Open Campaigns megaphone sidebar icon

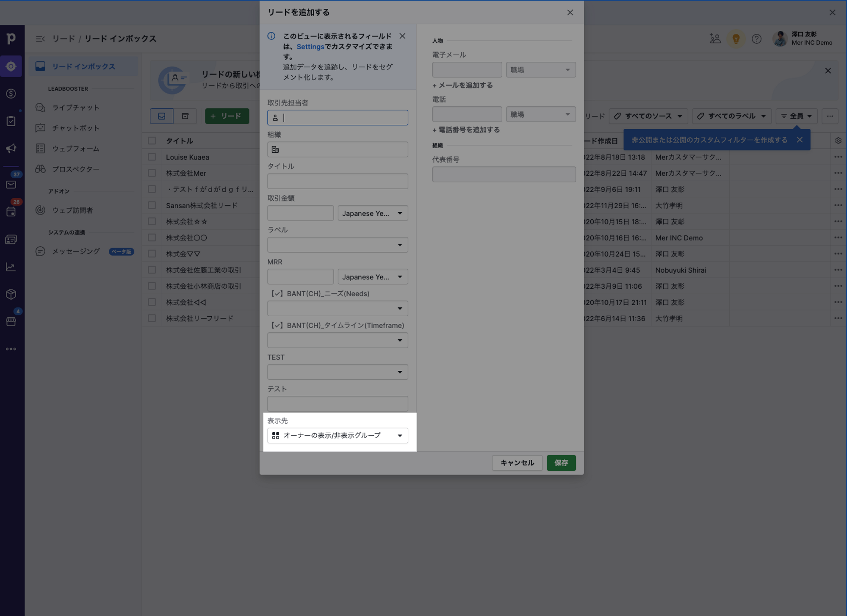click(x=11, y=148)
